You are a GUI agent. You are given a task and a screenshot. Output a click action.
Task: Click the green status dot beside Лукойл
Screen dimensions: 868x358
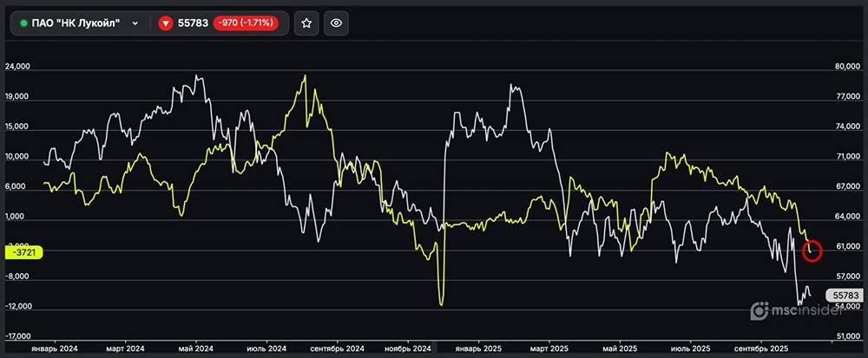point(23,23)
